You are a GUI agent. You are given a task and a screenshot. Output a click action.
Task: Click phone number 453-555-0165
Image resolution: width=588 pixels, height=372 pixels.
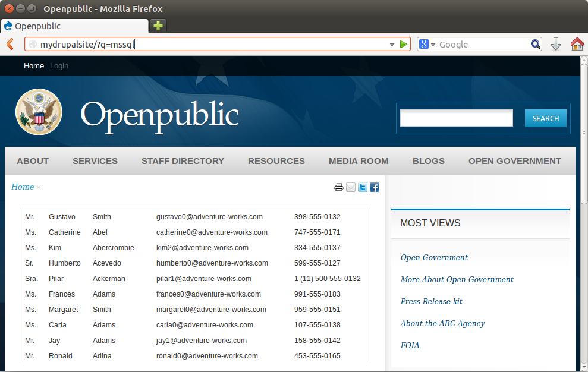click(317, 356)
